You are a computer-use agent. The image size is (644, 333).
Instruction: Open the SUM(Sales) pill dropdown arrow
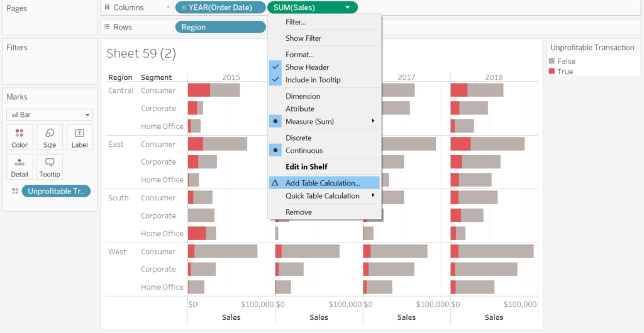(348, 8)
